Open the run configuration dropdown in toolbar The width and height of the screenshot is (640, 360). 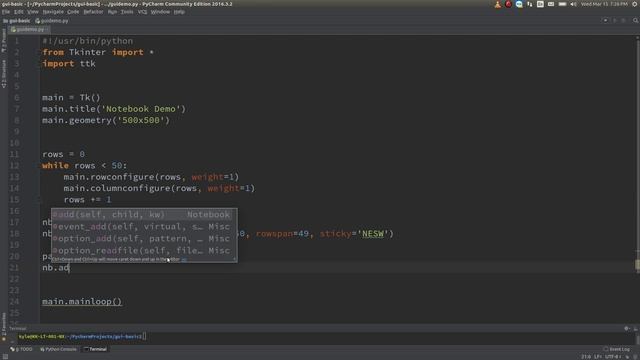(605, 20)
